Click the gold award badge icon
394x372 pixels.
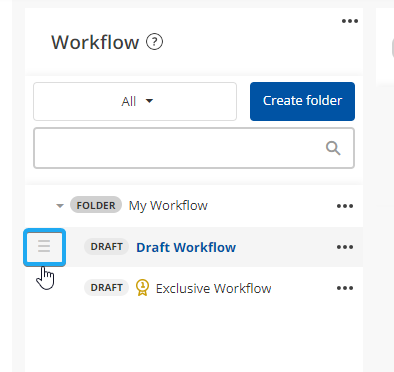point(143,288)
